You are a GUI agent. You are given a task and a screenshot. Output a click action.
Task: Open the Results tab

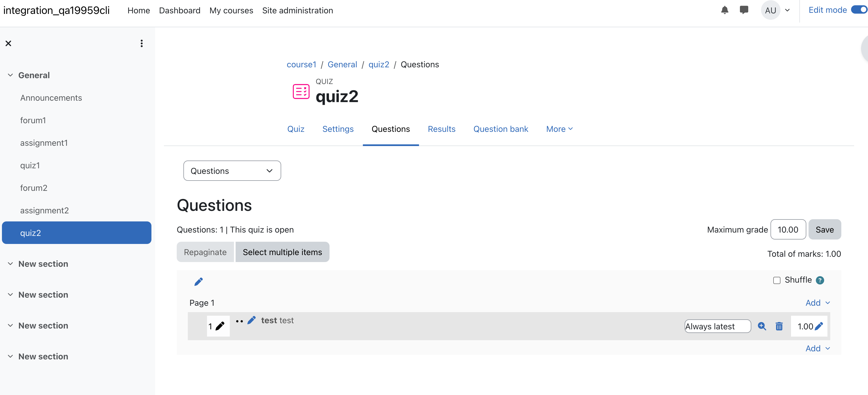pos(442,129)
